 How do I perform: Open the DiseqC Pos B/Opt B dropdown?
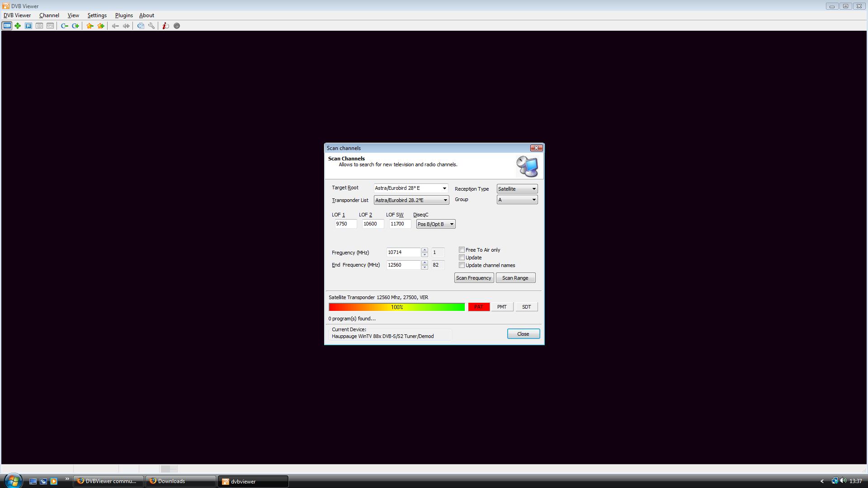pos(451,224)
